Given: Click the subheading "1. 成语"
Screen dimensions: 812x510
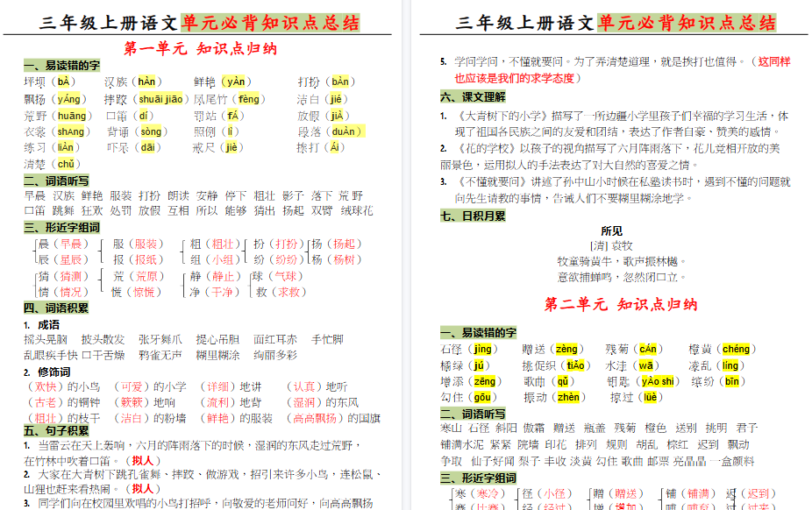Looking at the screenshot, I should coord(41,325).
